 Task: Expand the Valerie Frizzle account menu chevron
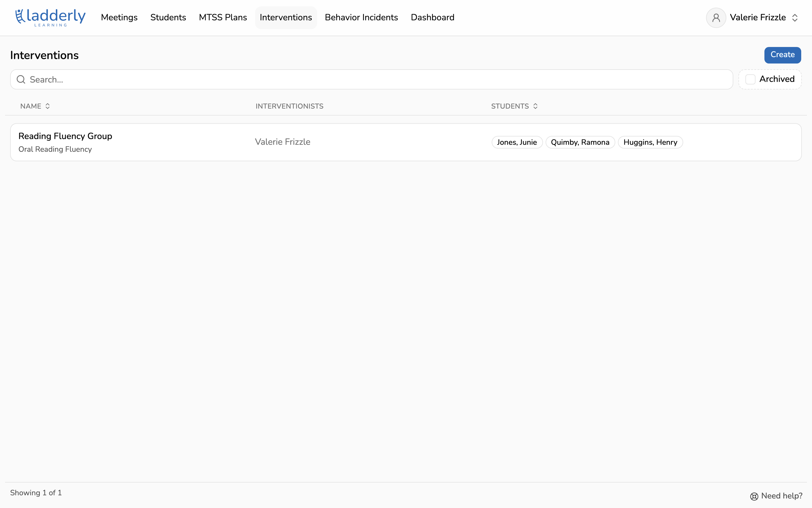tap(795, 18)
